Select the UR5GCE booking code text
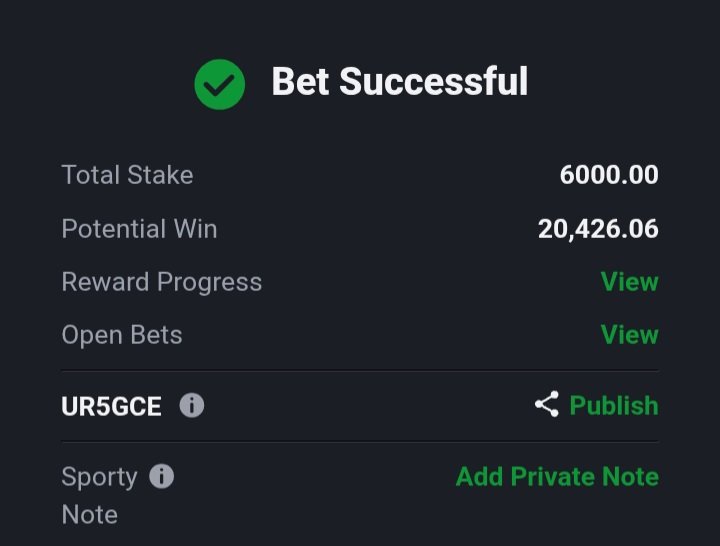This screenshot has width=720, height=546. pyautogui.click(x=112, y=406)
